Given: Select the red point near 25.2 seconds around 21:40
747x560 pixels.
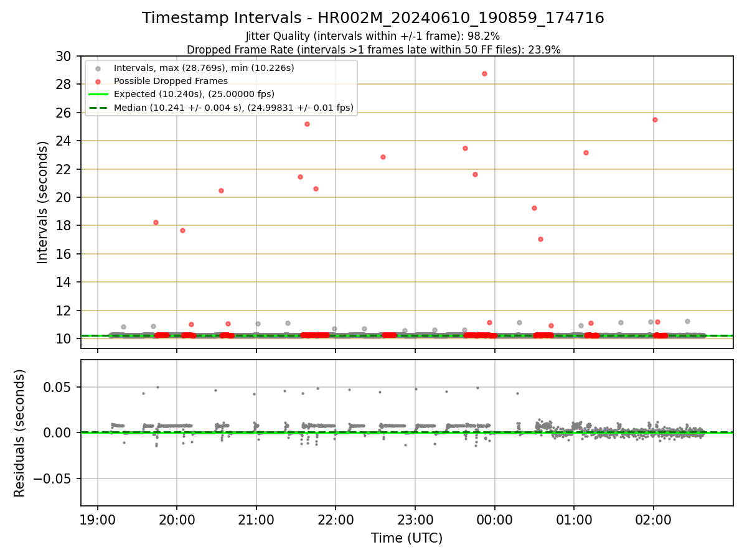Looking at the screenshot, I should [307, 124].
